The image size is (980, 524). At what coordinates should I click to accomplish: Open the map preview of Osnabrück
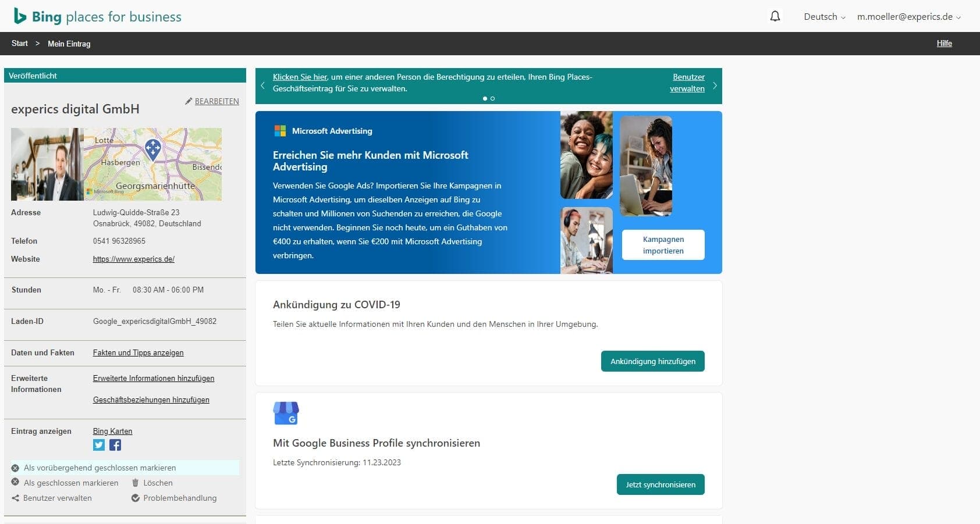[152, 164]
